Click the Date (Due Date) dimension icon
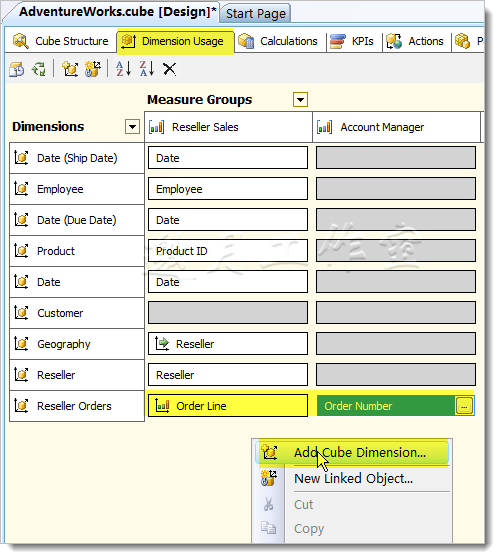This screenshot has height=559, width=500. click(21, 220)
